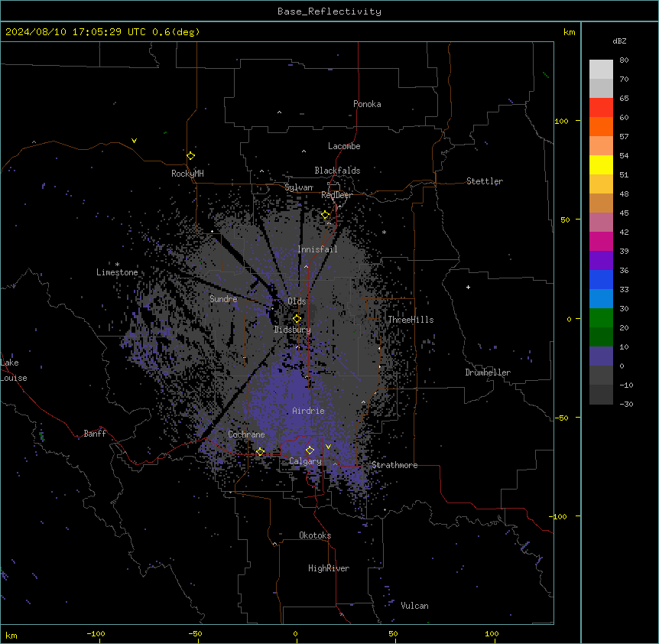Click the Airdrie city label
Screen dimensions: 659x644
pyautogui.click(x=308, y=411)
